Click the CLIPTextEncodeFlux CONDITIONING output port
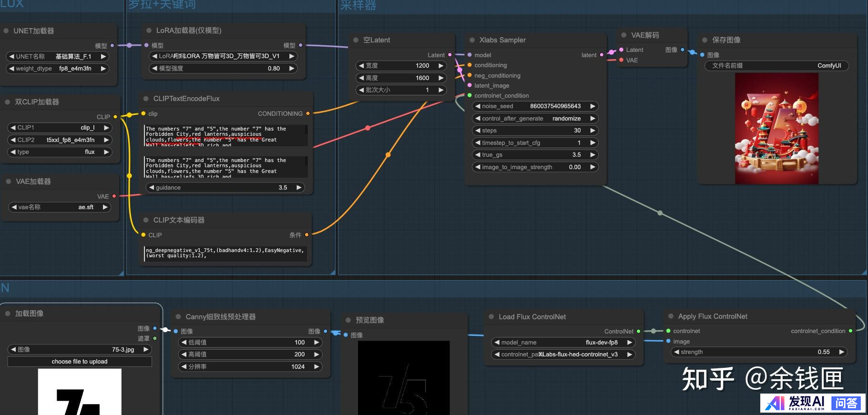868x415 pixels. coord(307,113)
